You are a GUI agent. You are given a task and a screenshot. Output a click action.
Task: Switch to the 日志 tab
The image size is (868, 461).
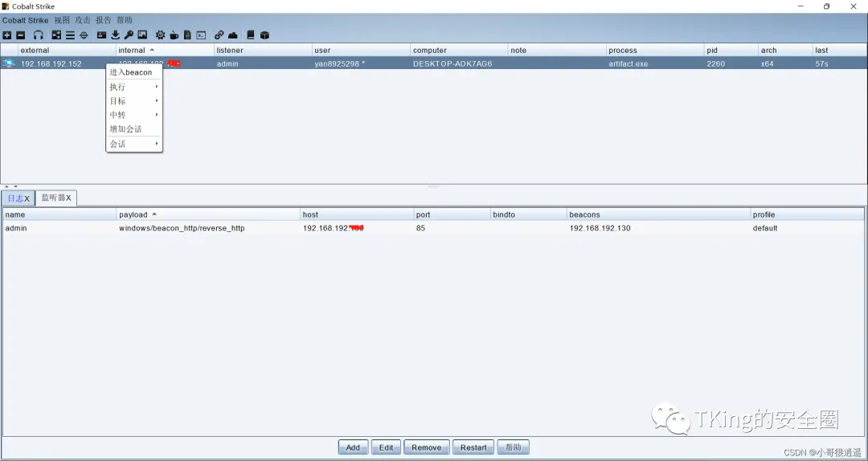pyautogui.click(x=18, y=198)
